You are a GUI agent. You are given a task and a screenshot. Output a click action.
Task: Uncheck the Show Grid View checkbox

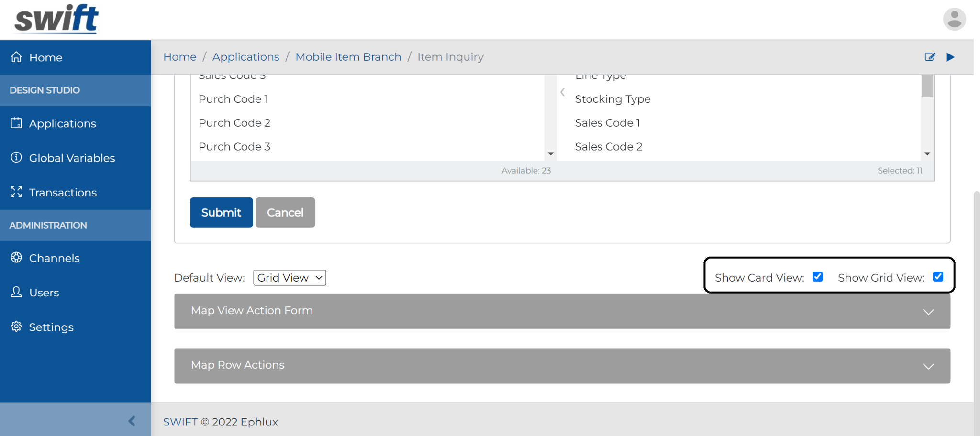[938, 277]
